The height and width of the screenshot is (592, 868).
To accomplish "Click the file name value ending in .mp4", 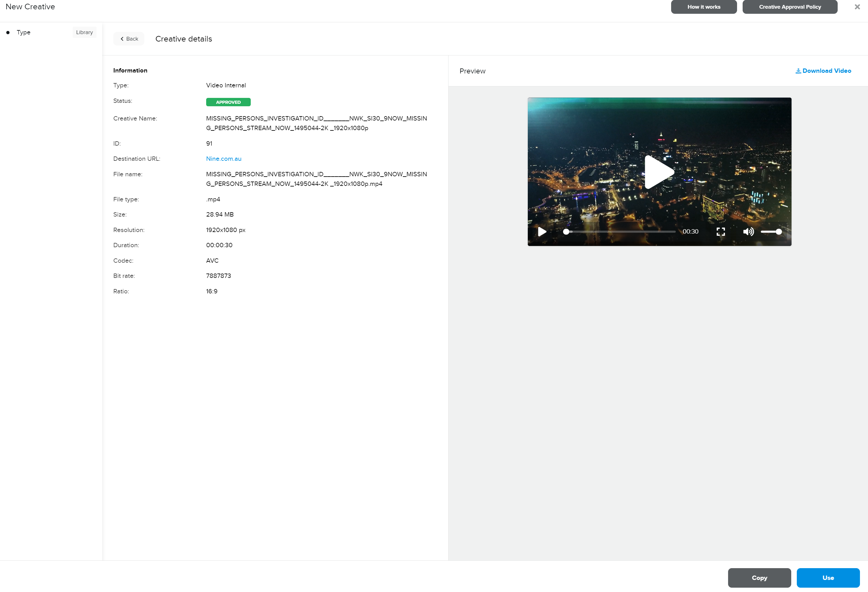I will [316, 179].
